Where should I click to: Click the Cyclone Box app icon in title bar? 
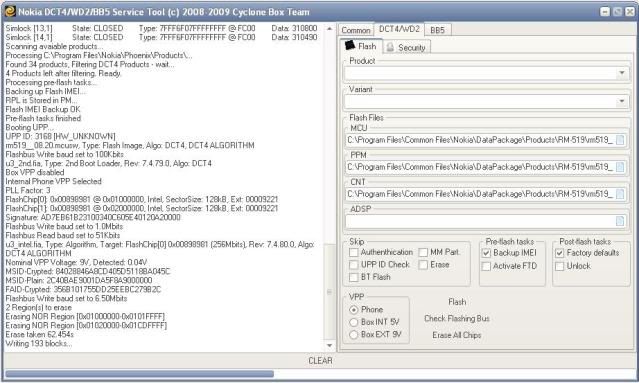9,11
